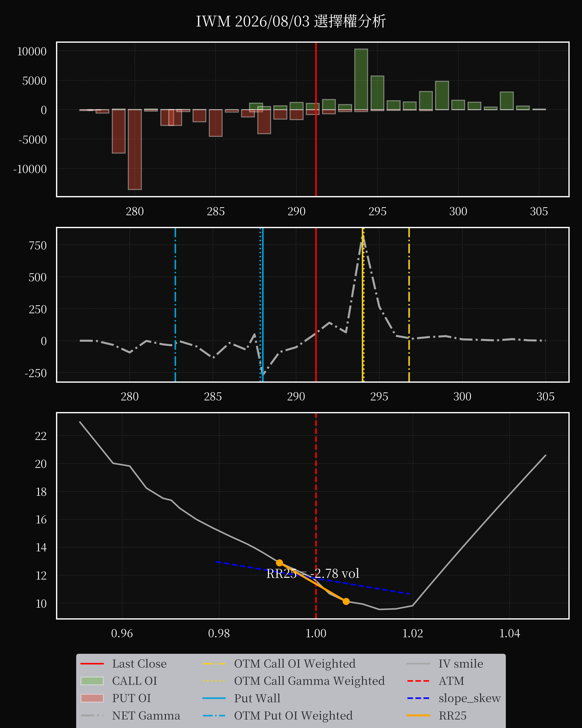
Task: Click the red Last Close line in gamma chart
Action: [x=316, y=305]
